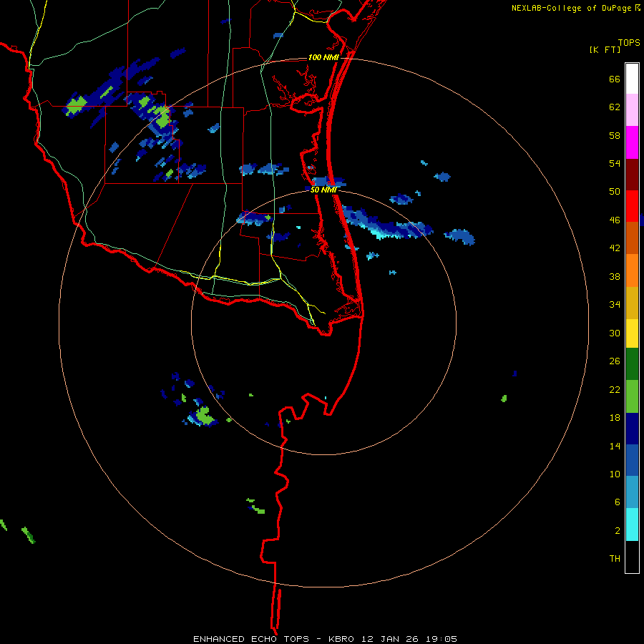Pick the mustard gold legend swatch

pyautogui.click(x=632, y=303)
